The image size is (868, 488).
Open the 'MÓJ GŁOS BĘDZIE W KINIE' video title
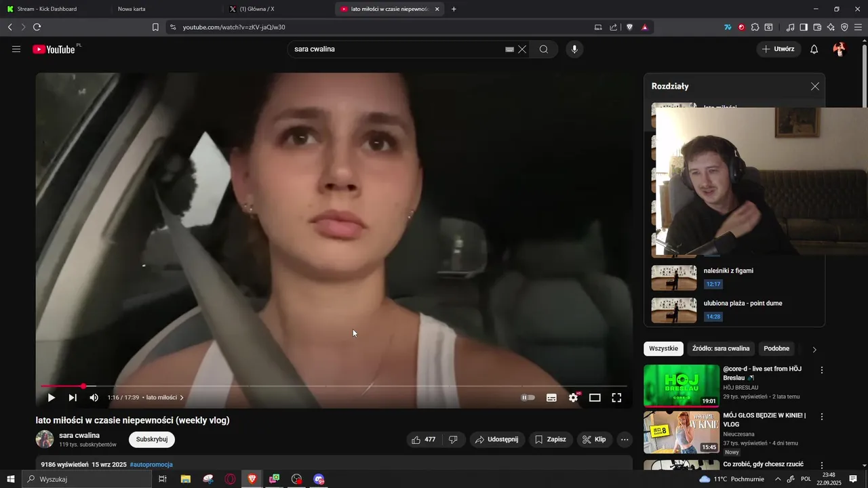click(x=764, y=420)
